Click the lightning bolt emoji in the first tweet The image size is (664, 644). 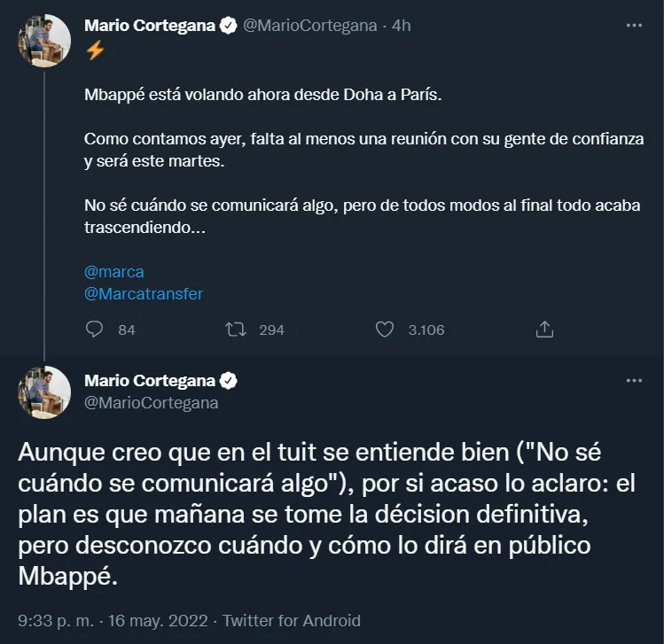(x=95, y=50)
